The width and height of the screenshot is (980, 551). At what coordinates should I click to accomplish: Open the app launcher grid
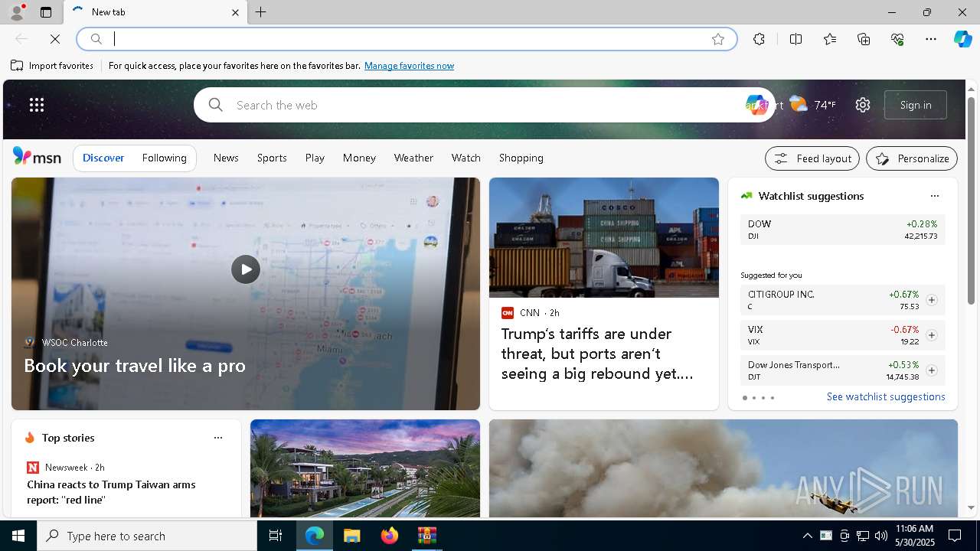click(37, 105)
